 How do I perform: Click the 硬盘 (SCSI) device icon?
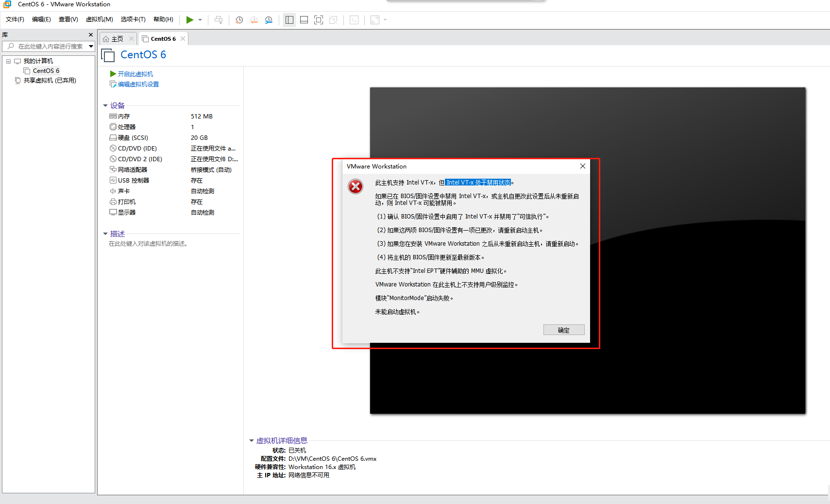pyautogui.click(x=113, y=138)
